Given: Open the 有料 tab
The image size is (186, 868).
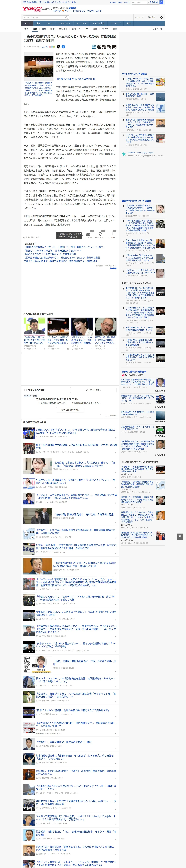Looking at the screenshot, I should coord(128,24).
